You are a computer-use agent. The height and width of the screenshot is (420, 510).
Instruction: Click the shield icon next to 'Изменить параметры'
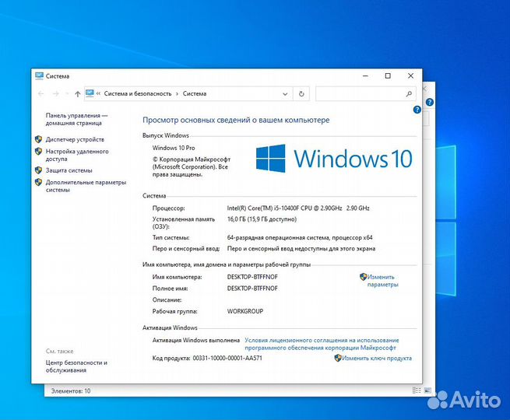[363, 277]
